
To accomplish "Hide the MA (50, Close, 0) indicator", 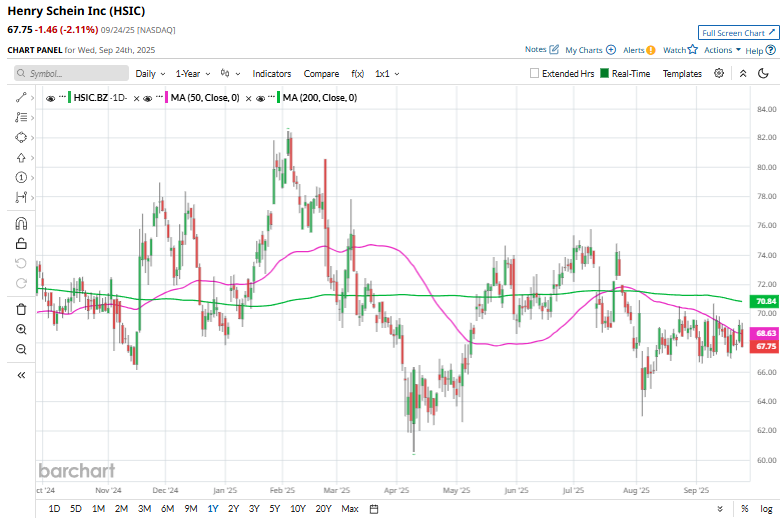I will click(x=149, y=98).
